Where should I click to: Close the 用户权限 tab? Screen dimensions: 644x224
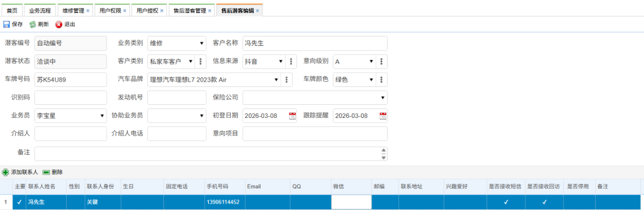[125, 11]
